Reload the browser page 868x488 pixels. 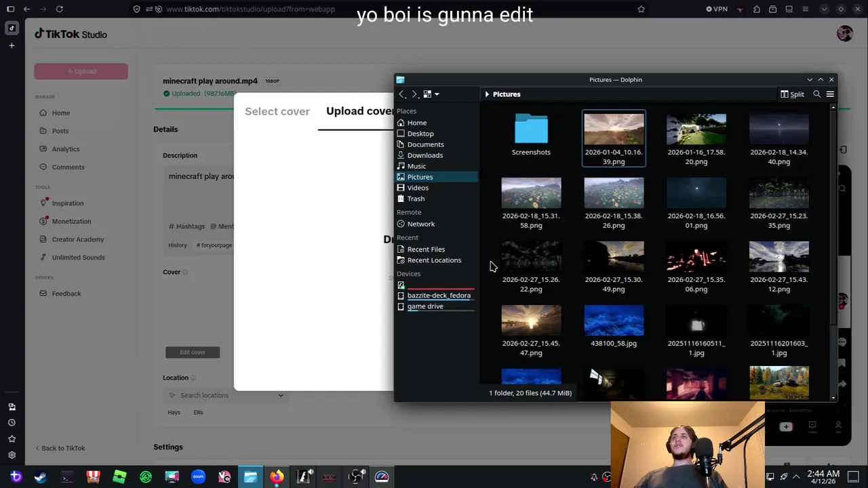click(60, 9)
